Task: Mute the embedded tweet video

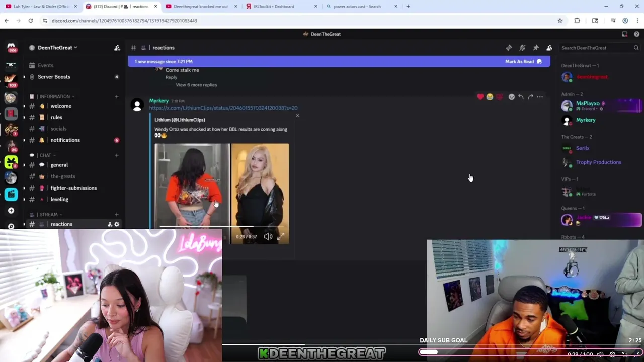Action: (x=268, y=236)
